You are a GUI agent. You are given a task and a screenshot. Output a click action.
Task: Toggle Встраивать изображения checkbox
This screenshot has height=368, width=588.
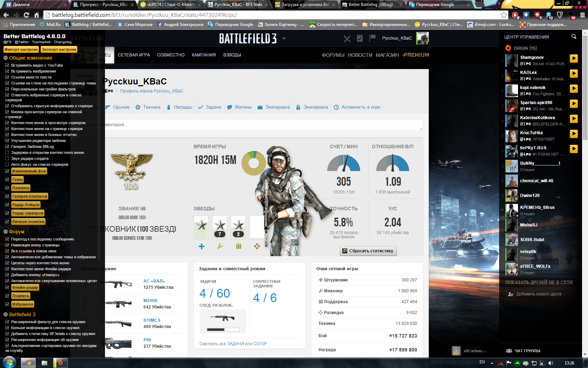tap(7, 71)
